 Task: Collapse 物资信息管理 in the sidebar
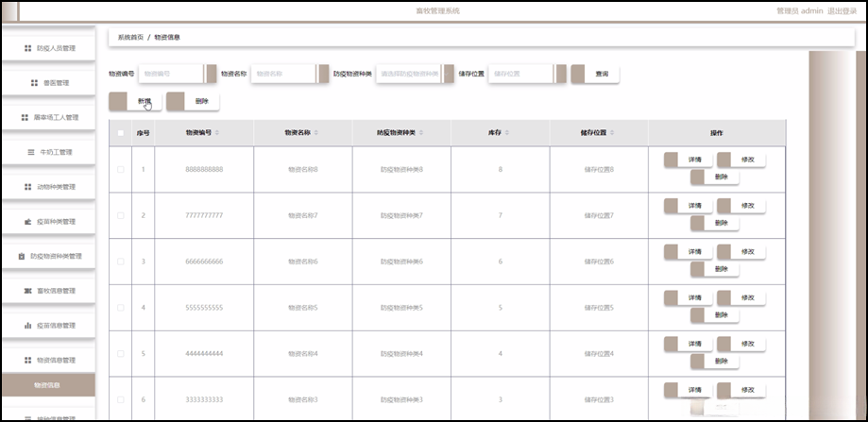coord(48,360)
